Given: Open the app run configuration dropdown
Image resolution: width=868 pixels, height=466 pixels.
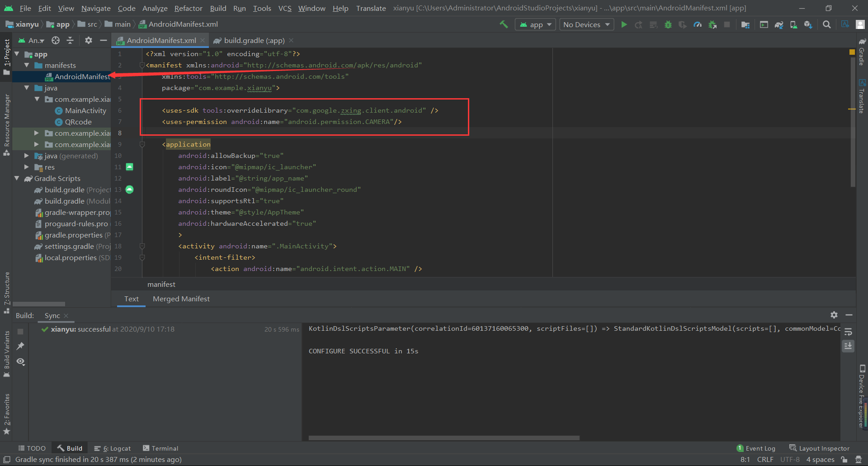Looking at the screenshot, I should (535, 24).
